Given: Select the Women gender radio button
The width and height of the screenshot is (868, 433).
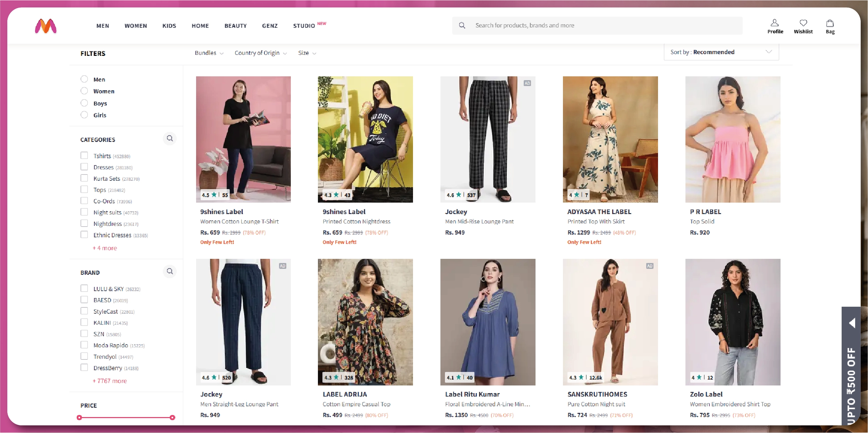Looking at the screenshot, I should coord(84,91).
